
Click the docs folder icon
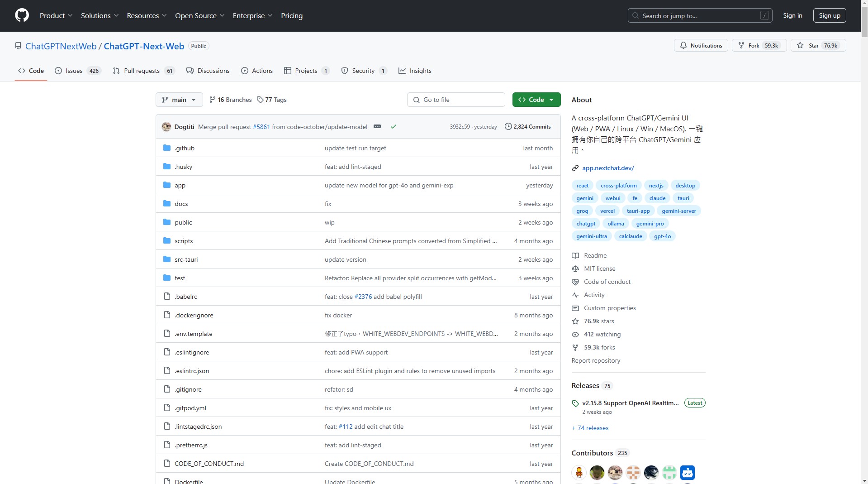pos(167,203)
